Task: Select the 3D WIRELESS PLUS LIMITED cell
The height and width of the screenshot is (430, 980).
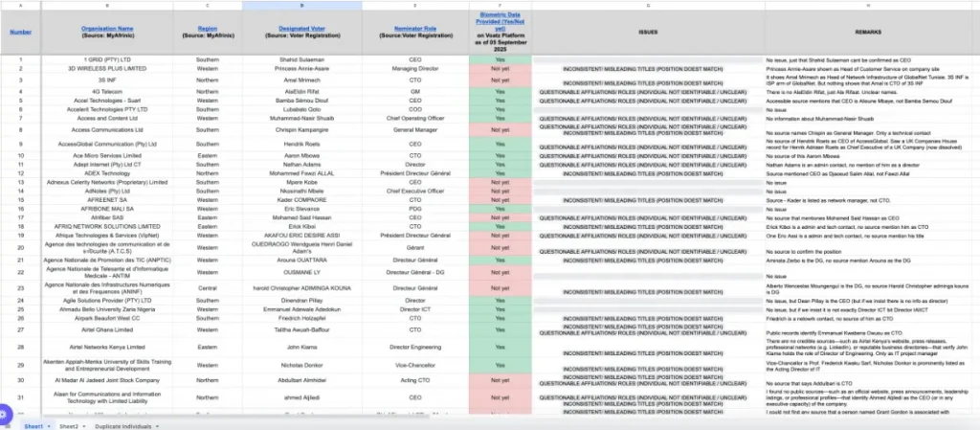Action: (x=107, y=69)
